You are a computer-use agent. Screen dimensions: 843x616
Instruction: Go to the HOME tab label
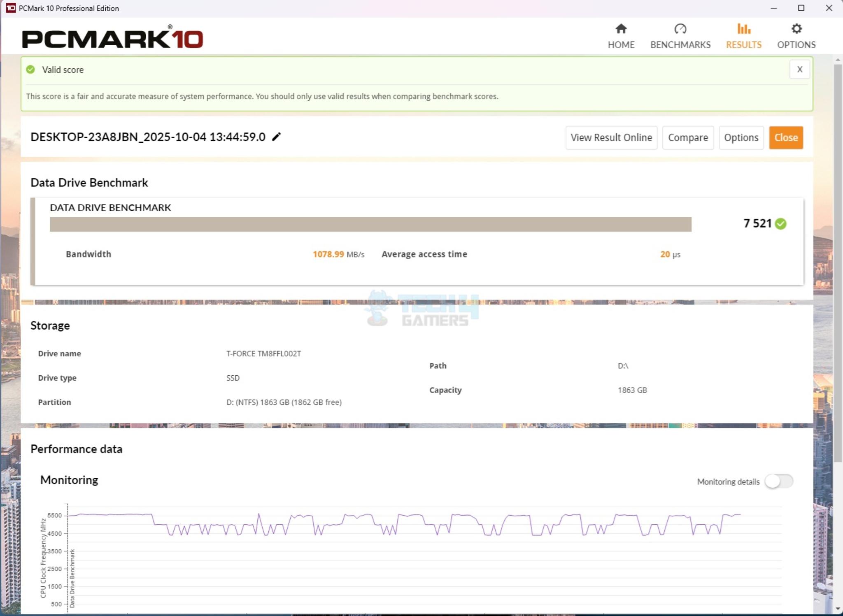point(621,44)
